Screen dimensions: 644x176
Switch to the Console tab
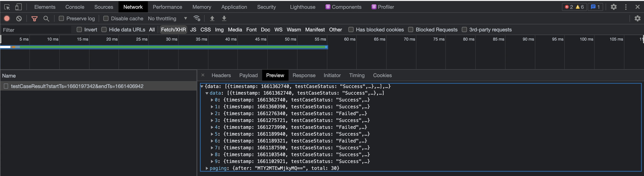click(x=75, y=7)
